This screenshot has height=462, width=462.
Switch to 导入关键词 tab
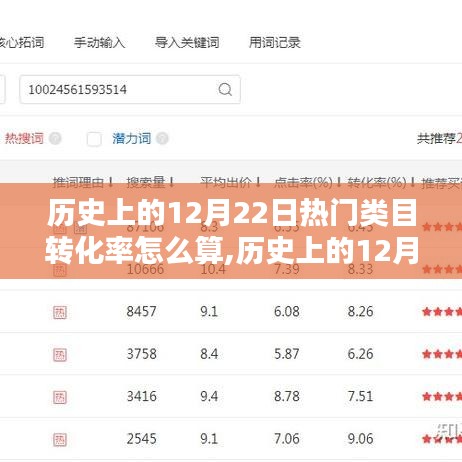[x=187, y=43]
